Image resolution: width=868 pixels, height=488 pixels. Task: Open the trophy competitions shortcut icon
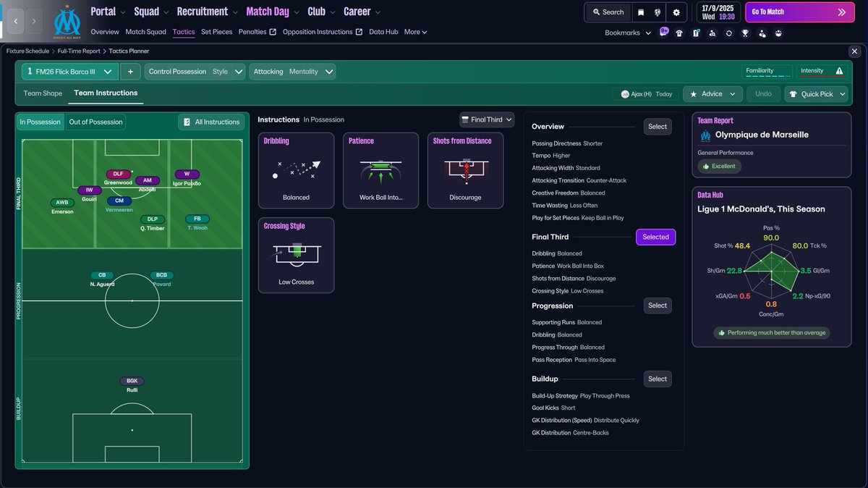[x=745, y=33]
